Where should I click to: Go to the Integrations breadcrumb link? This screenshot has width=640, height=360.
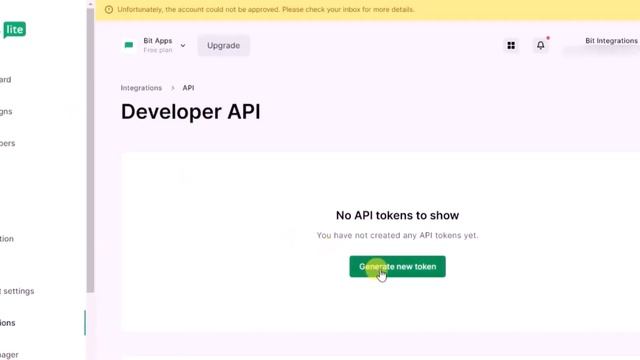click(141, 88)
